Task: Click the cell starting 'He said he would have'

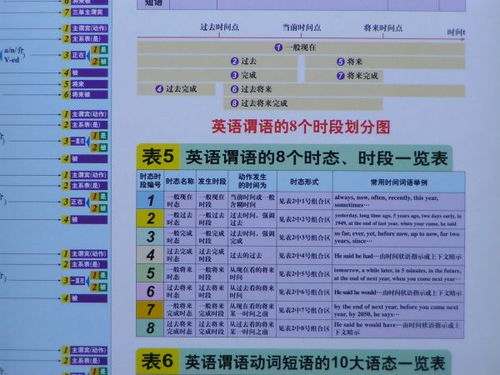Action: click(x=399, y=328)
